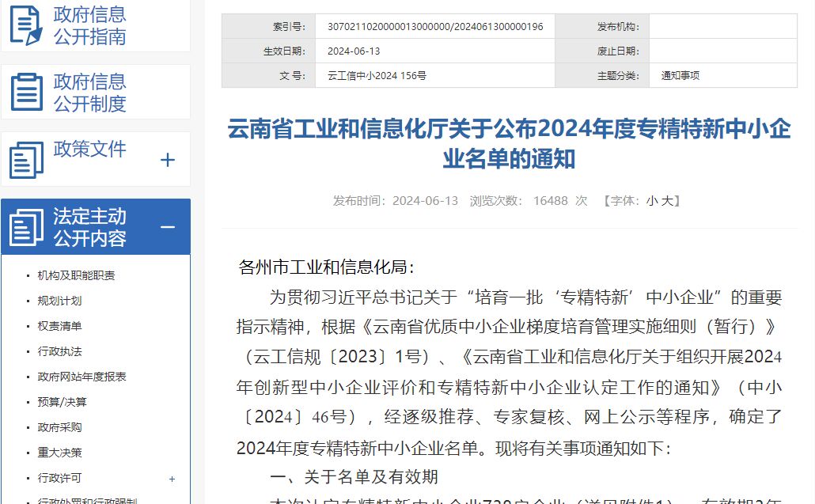The width and height of the screenshot is (815, 504).
Task: Open 政府信息公开制度 menu label
Action: (x=89, y=93)
